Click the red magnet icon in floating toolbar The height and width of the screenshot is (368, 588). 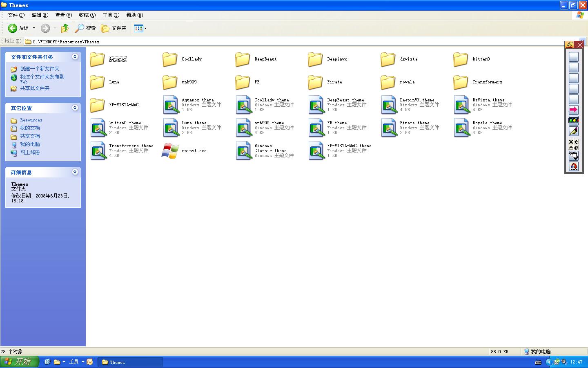573,166
